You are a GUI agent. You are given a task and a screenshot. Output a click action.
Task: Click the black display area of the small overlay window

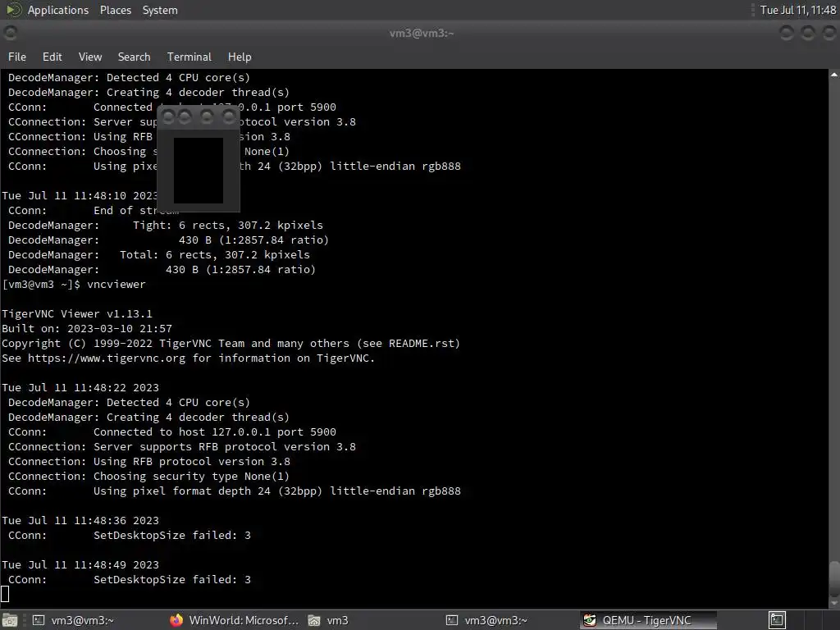tap(199, 171)
